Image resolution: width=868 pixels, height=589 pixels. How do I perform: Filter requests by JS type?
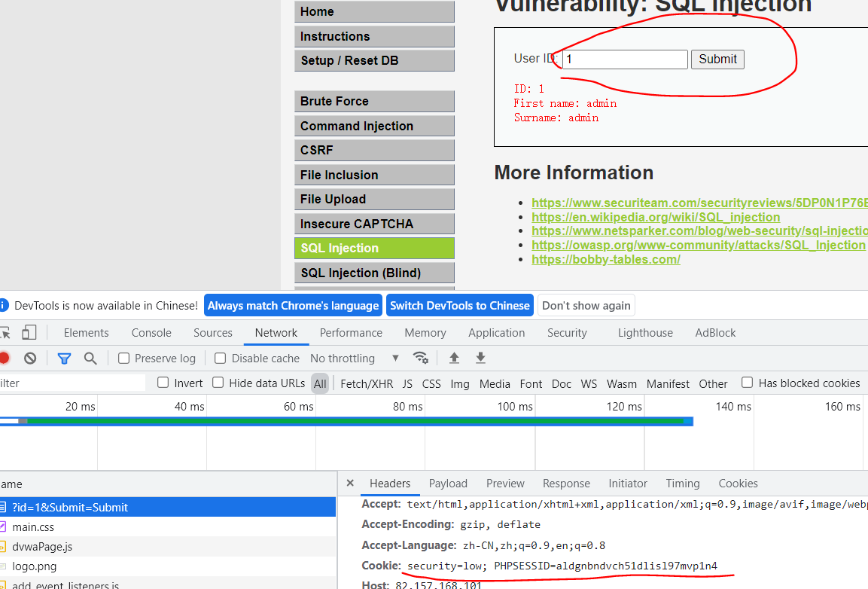[x=407, y=383]
